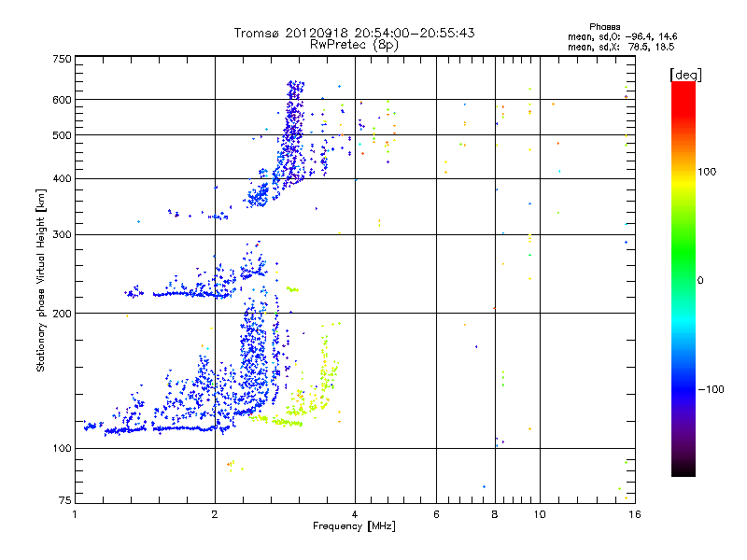Click the '[deg]' colorbar label
This screenshot has width=747, height=560.
[x=685, y=76]
